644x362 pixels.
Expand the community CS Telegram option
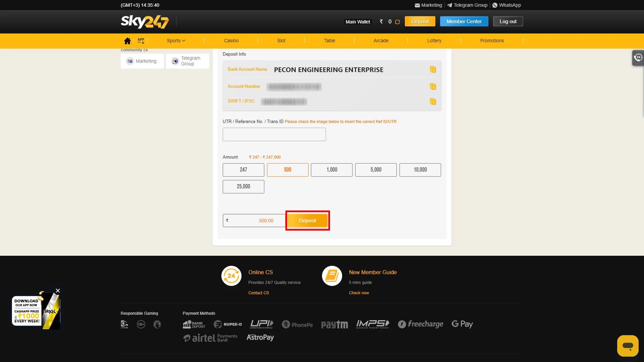[x=187, y=61]
